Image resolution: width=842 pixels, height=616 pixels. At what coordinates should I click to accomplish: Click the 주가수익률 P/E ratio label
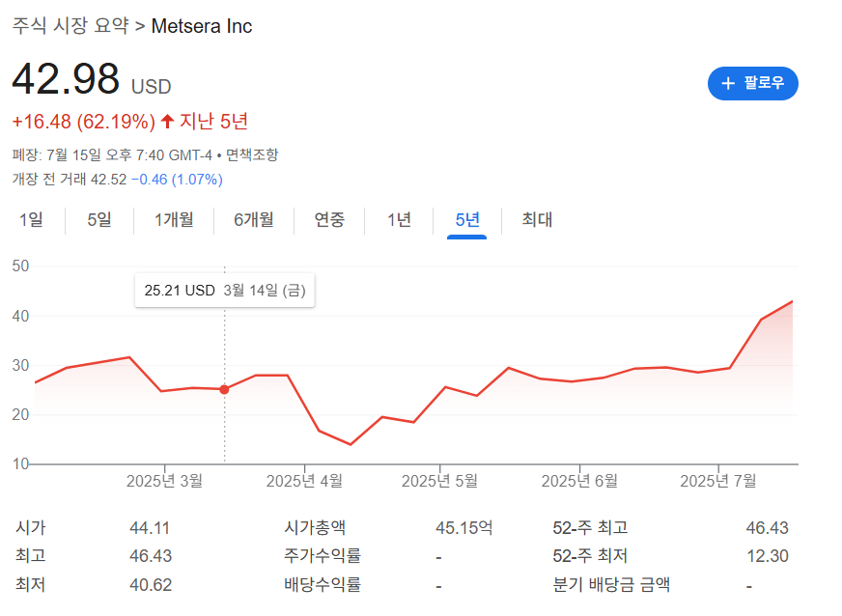pos(323,556)
